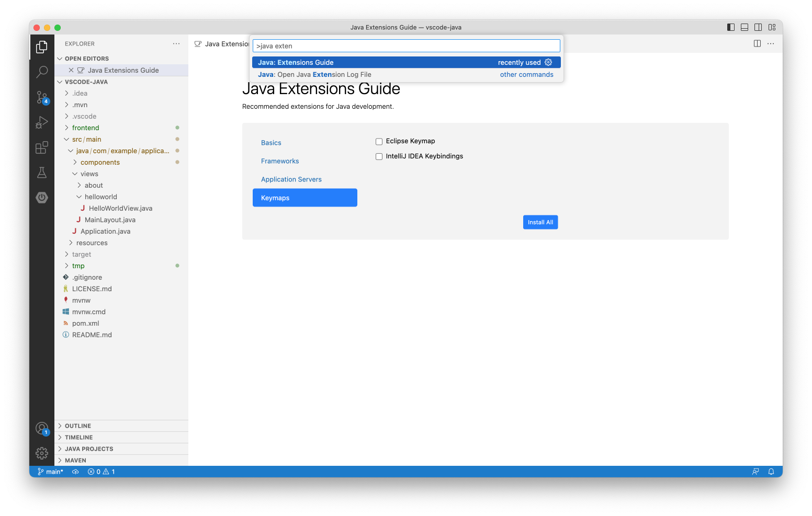Screen dimensions: 812x516
Task: Switch to the Frameworks category
Action: 280,161
